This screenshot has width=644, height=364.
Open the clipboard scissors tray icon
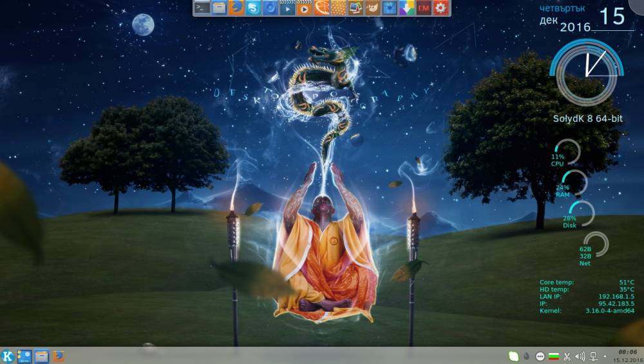(567, 357)
